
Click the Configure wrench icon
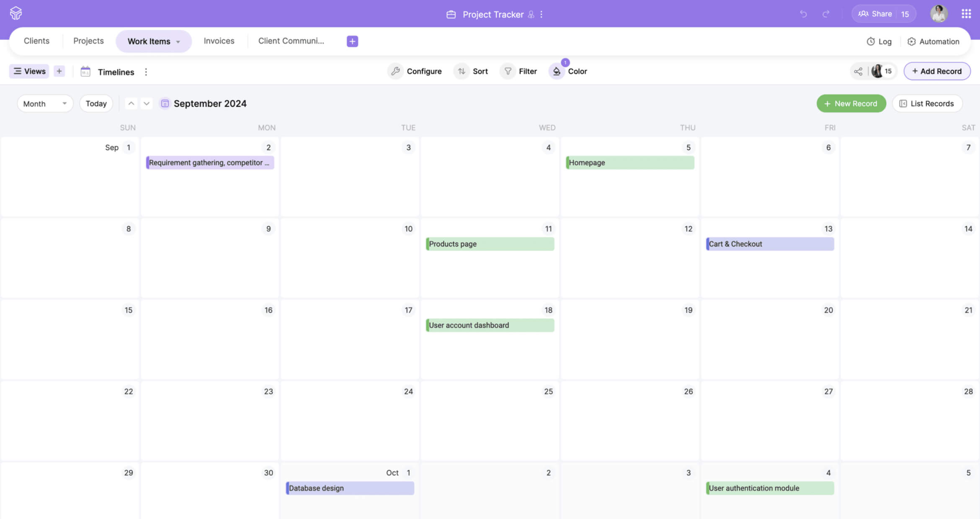point(395,71)
